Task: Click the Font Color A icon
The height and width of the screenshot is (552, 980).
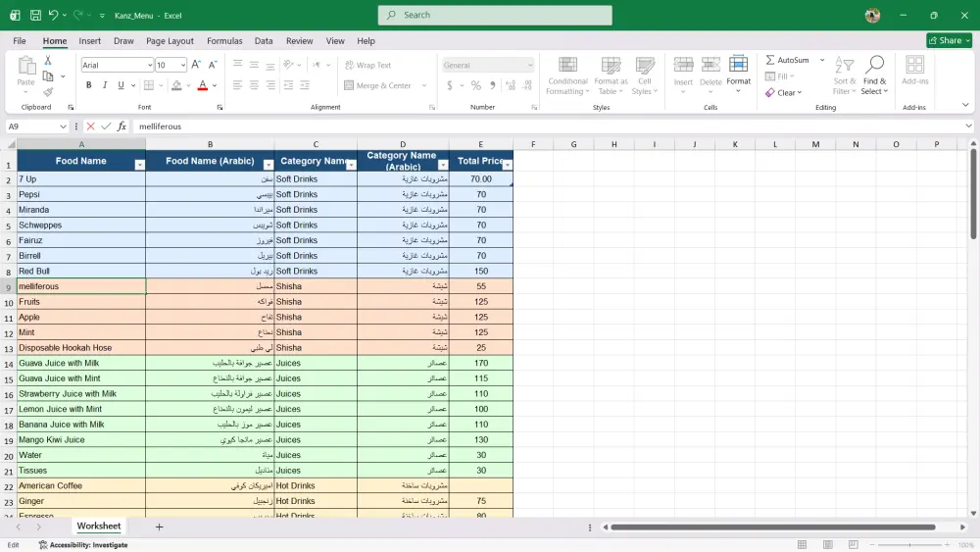Action: pos(203,85)
